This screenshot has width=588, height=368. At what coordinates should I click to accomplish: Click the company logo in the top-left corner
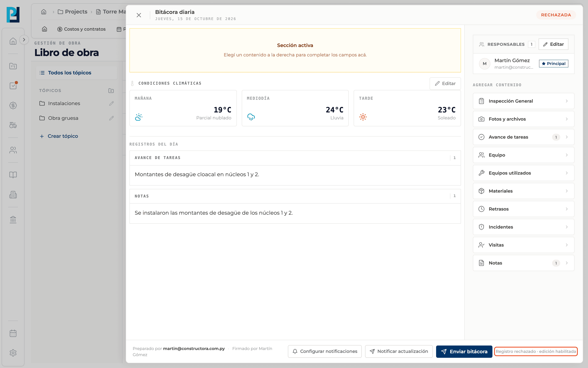click(x=13, y=15)
